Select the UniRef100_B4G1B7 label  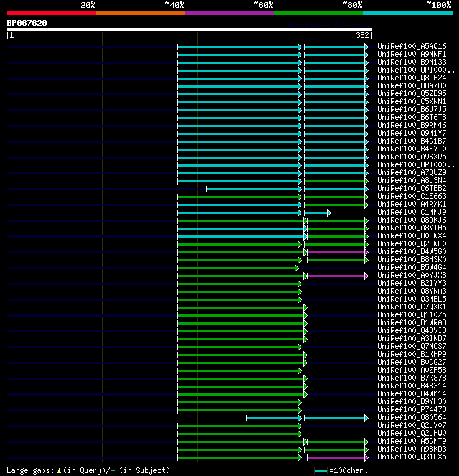(x=412, y=141)
